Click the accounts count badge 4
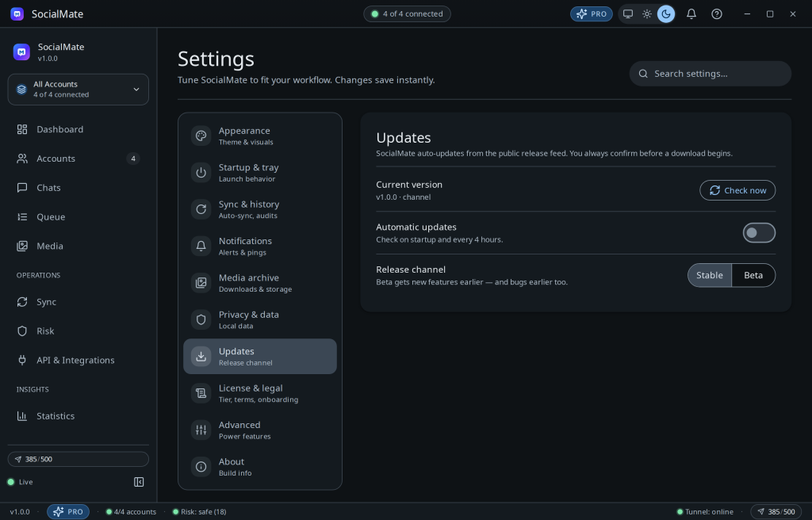Viewport: 812px width, 520px height. [133, 159]
